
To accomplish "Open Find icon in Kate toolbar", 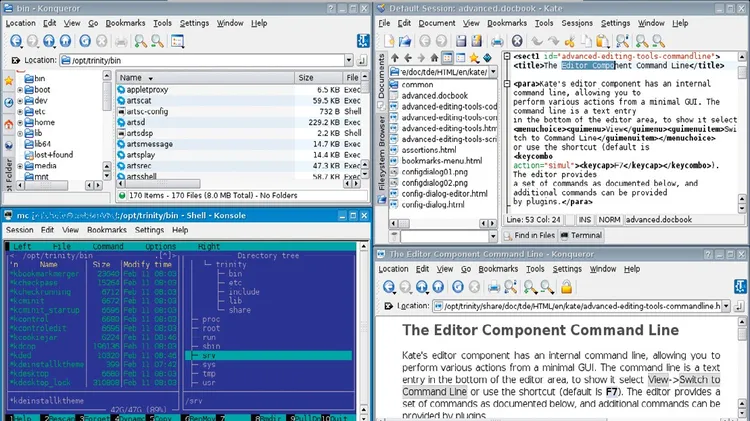I will [622, 41].
